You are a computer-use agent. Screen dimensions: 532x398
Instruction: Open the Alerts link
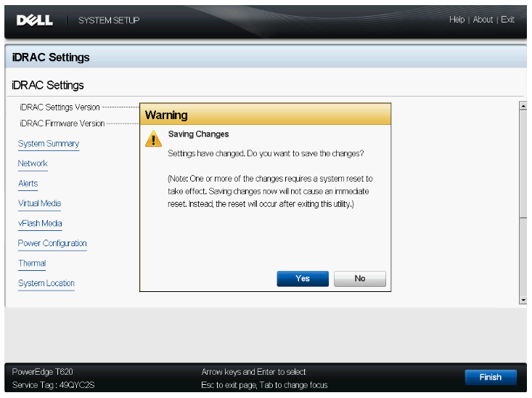28,183
